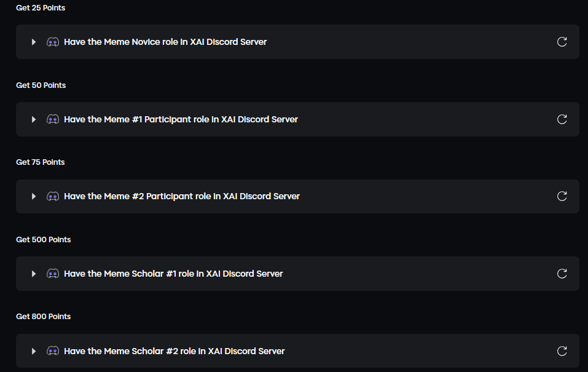588x372 pixels.
Task: Click 'Have the Meme Scholar #2 role' text
Action: click(x=174, y=351)
